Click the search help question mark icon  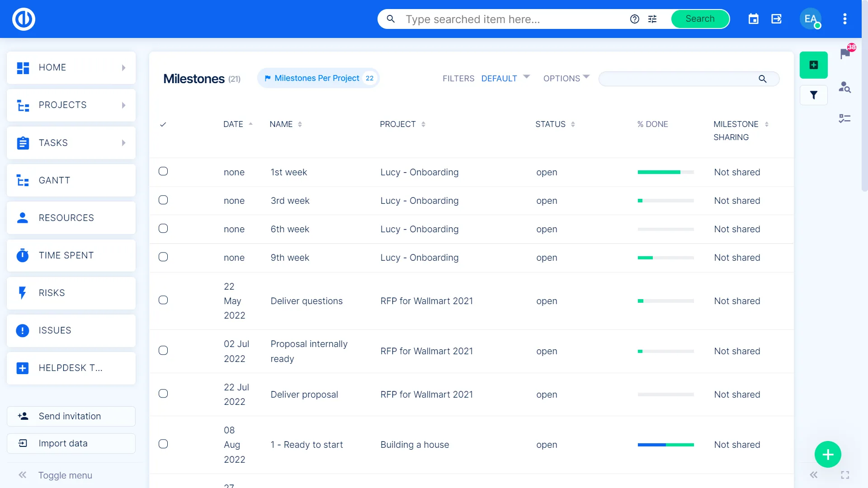coord(635,19)
